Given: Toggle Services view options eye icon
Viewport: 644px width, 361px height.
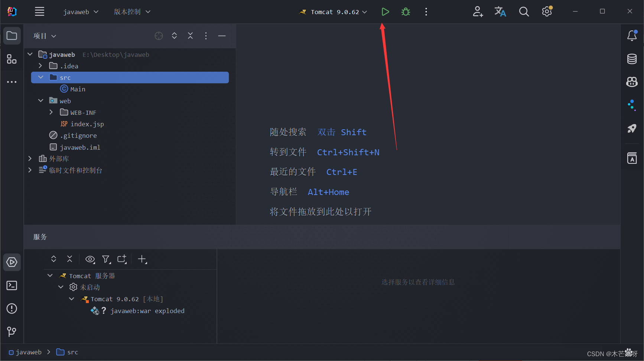Looking at the screenshot, I should 90,259.
